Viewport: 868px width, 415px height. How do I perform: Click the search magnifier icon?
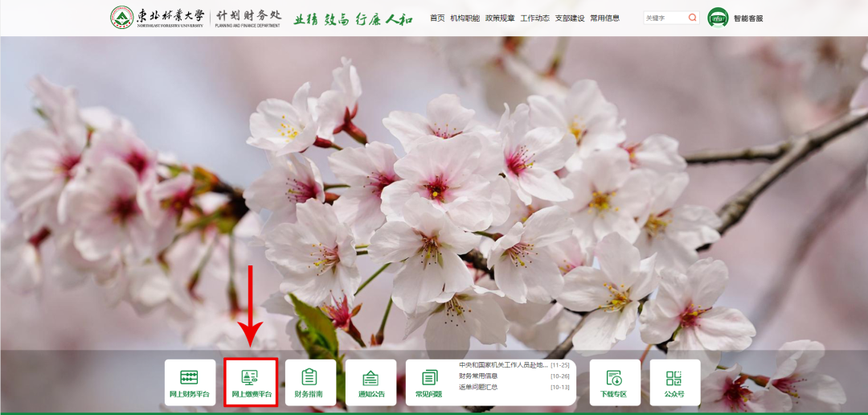(692, 18)
